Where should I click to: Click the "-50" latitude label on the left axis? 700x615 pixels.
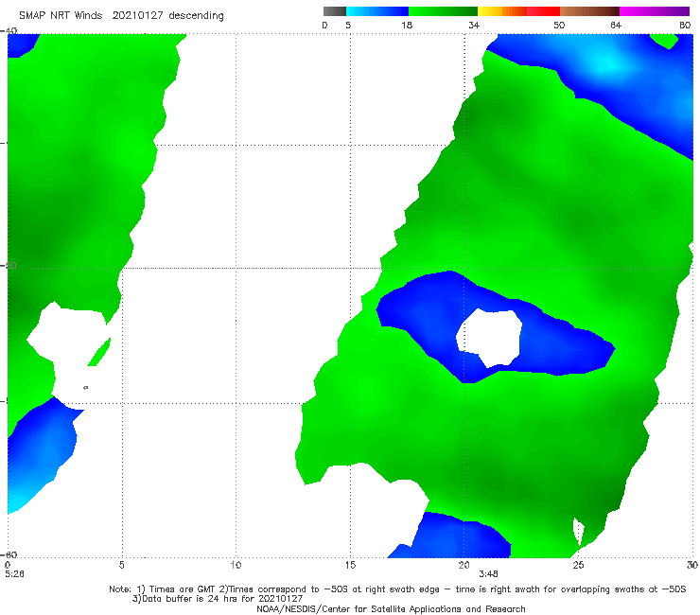(x=9, y=266)
